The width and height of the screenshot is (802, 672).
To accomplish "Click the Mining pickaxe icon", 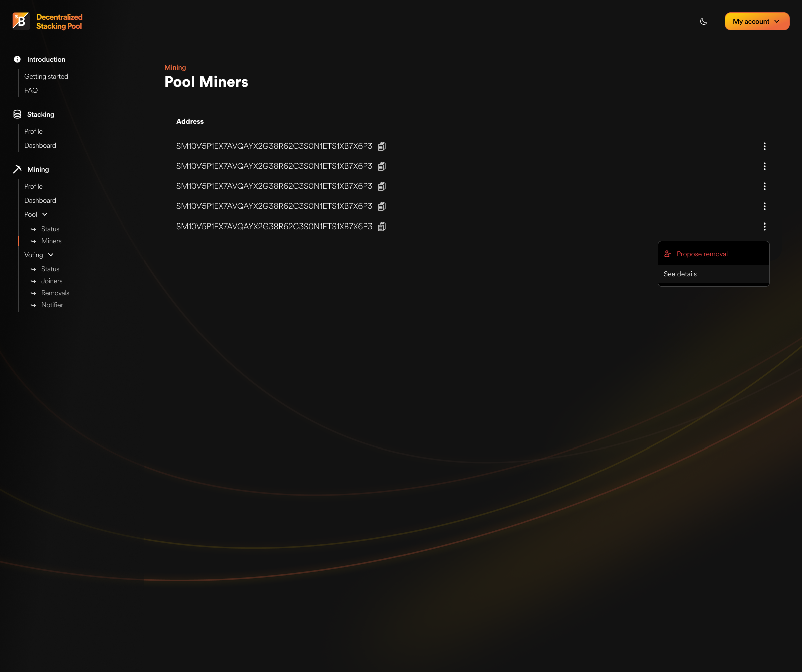I will click(x=17, y=169).
